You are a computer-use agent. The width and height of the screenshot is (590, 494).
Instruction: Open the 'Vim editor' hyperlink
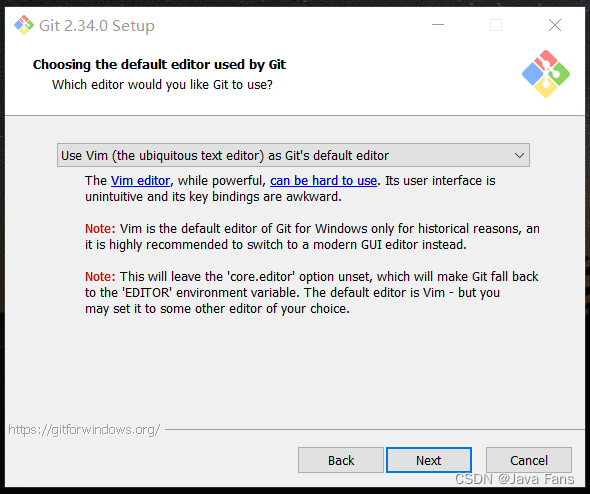click(140, 181)
